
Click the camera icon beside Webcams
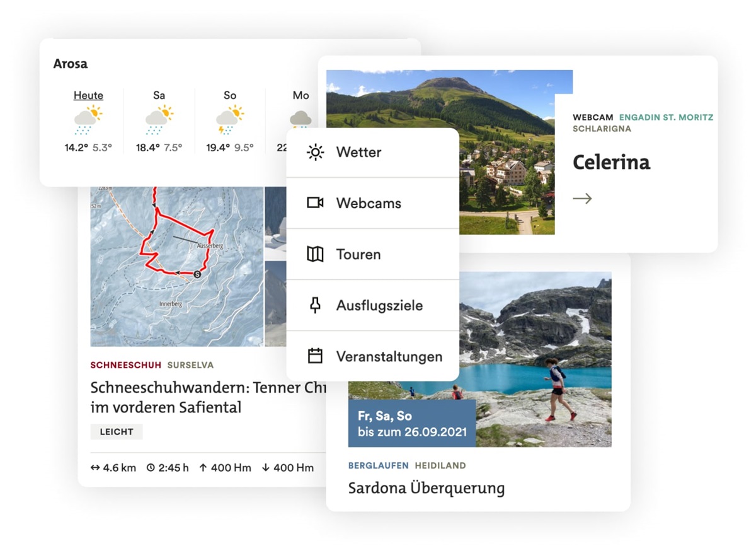click(315, 203)
